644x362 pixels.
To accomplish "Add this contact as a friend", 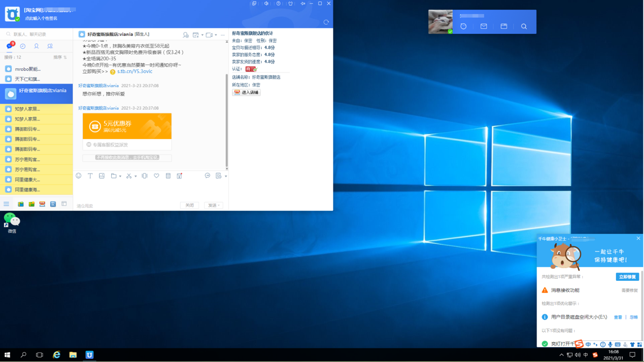I will (x=186, y=35).
